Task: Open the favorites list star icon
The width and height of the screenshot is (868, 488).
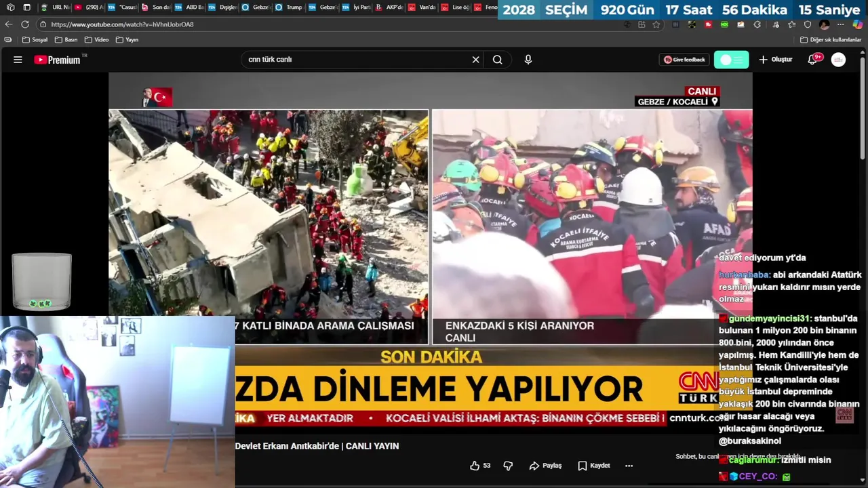Action: tap(792, 24)
